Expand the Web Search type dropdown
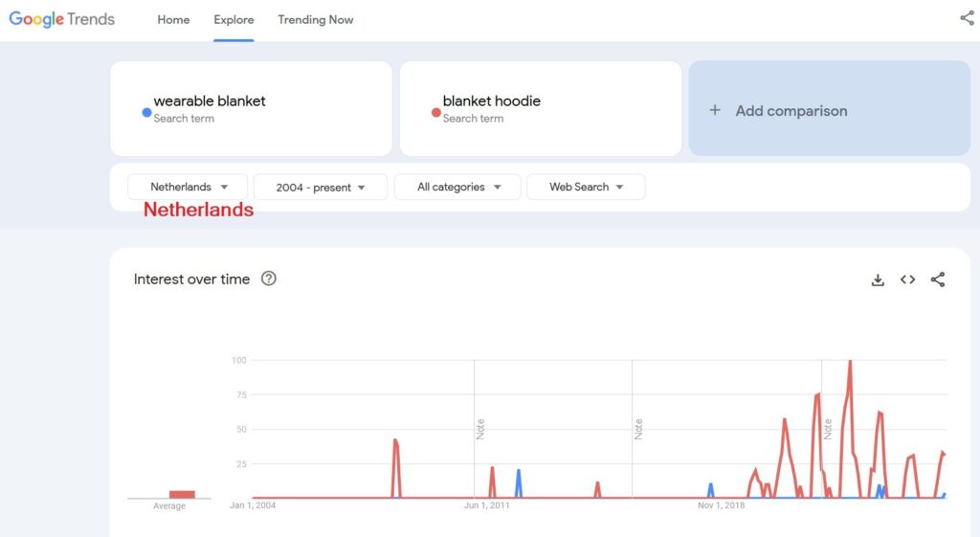Image resolution: width=980 pixels, height=537 pixels. 586,187
